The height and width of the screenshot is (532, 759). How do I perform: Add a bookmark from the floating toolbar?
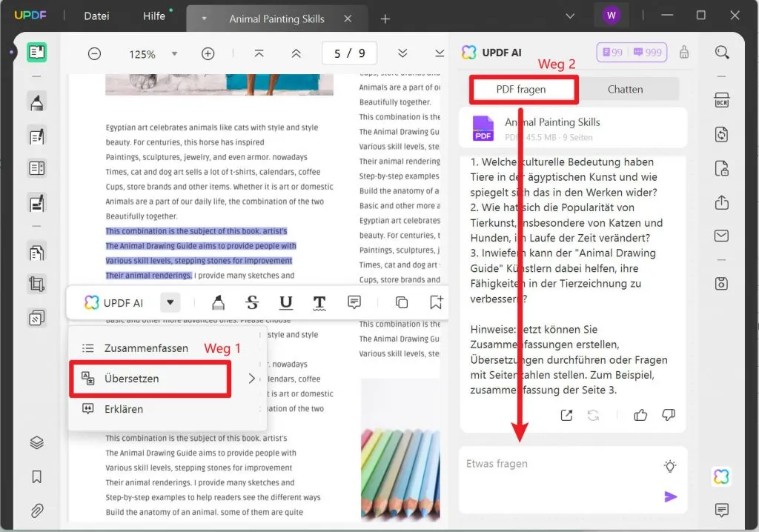coord(436,302)
